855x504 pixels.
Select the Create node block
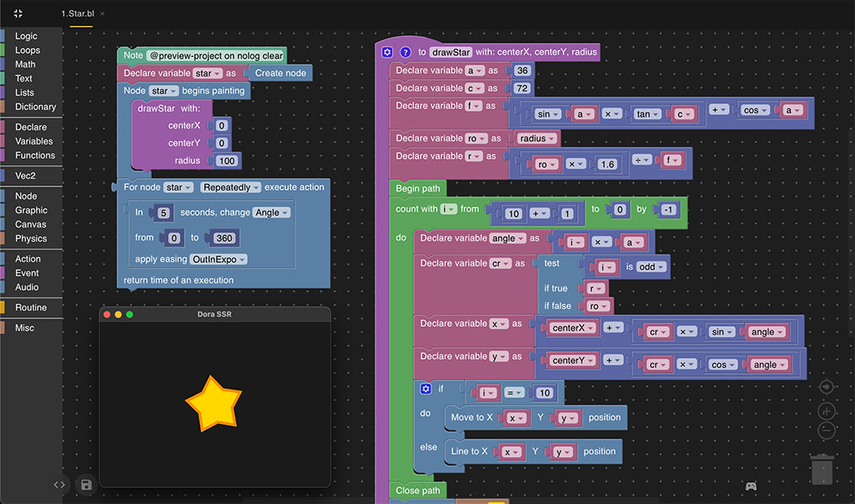280,73
